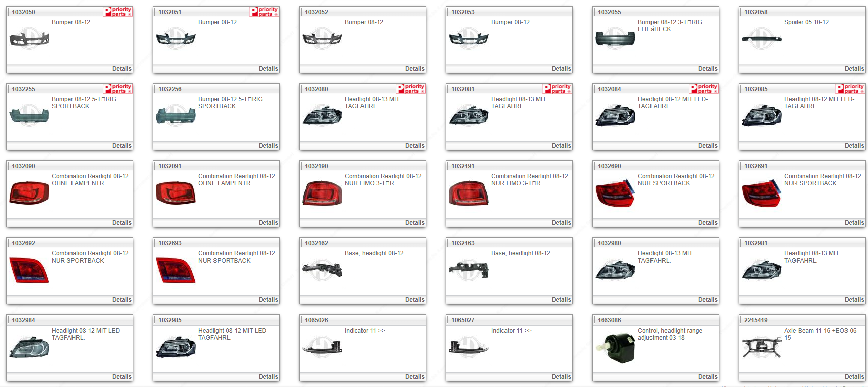Click priority parts badge on item 1032081

coord(557,89)
